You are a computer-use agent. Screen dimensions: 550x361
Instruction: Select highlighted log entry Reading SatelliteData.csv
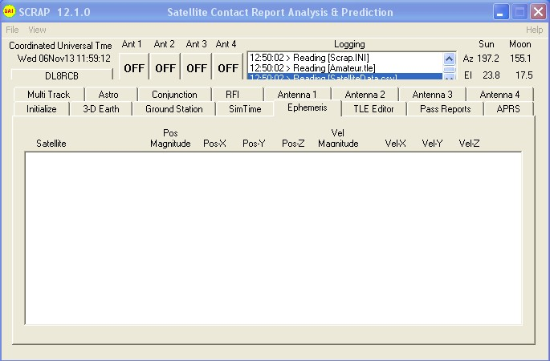click(345, 76)
